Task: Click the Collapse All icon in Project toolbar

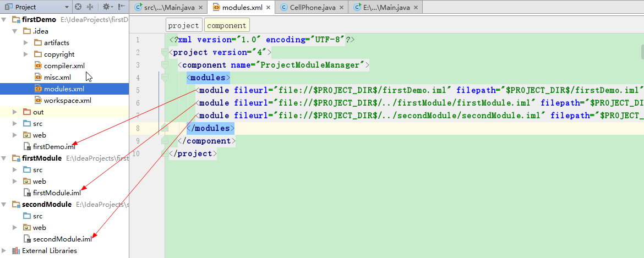Action: click(x=90, y=7)
